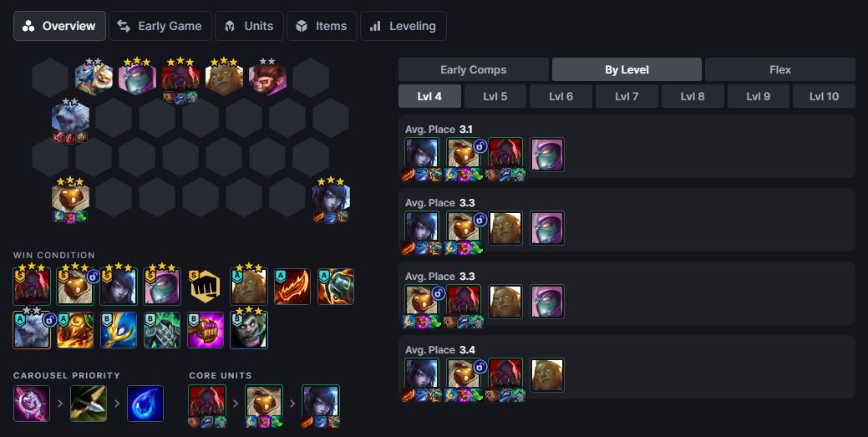
Task: Click the first champion in the Avg. Place 3.4 comp
Action: 421,375
